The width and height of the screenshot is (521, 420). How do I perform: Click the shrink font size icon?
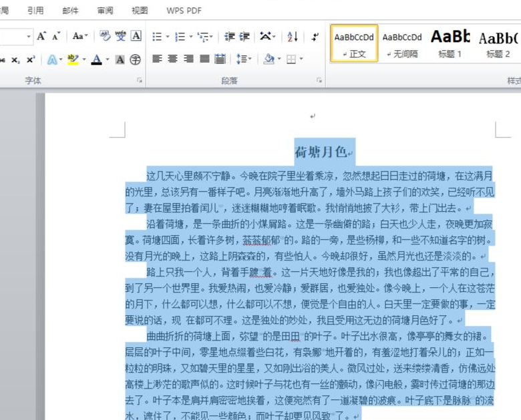(56, 36)
